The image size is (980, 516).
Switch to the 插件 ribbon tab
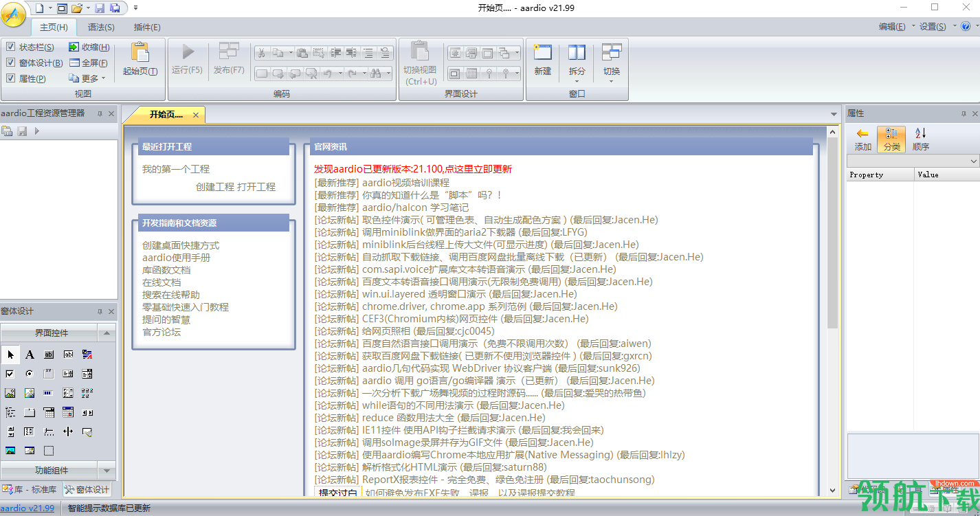pos(147,27)
